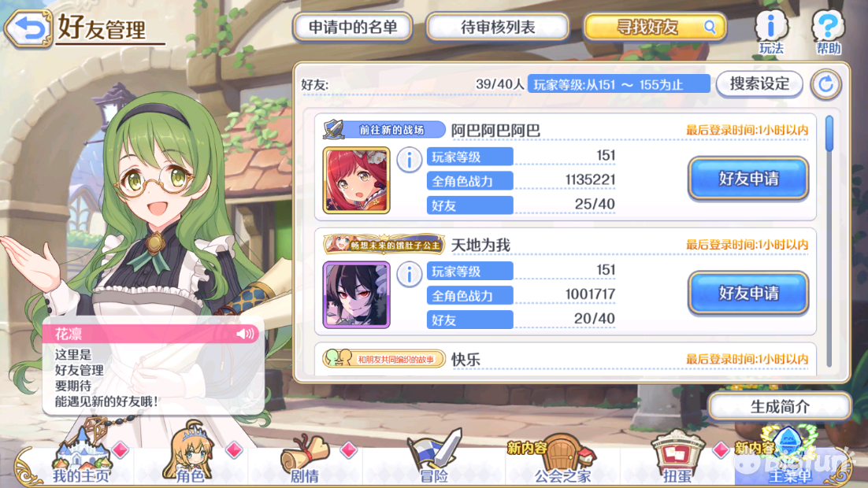View info for player 阿巴阿巴阿巴

(409, 161)
